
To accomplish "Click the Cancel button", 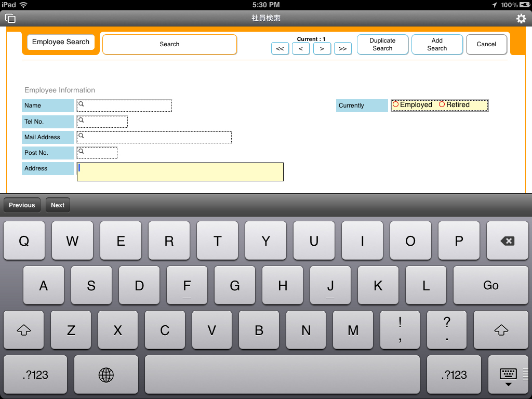I will click(486, 45).
